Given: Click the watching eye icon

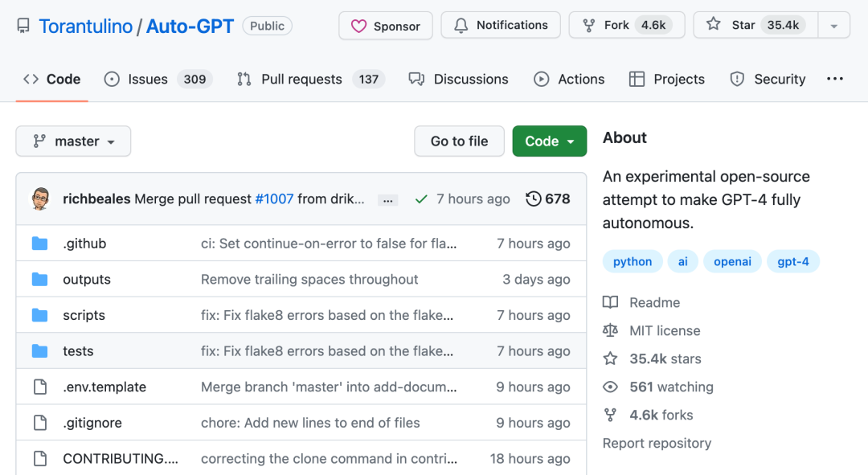Looking at the screenshot, I should coord(610,387).
